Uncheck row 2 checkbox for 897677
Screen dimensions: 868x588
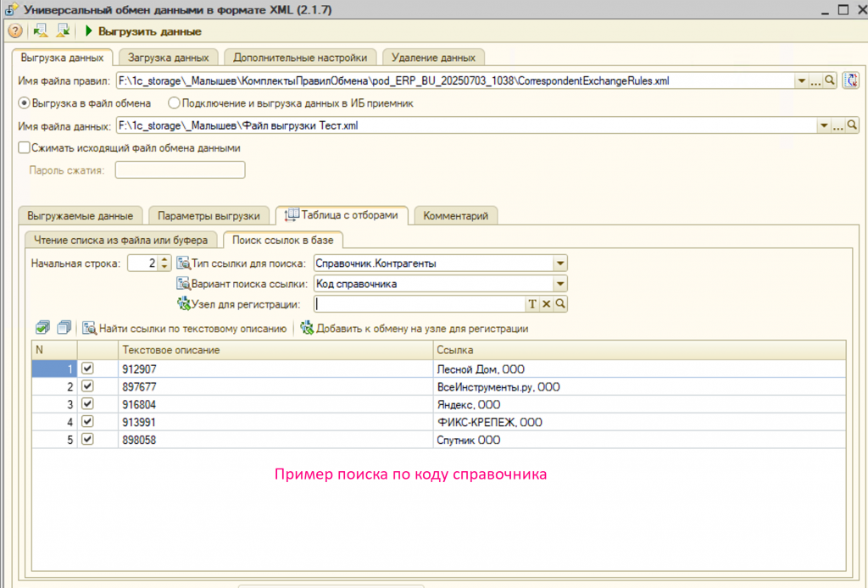pyautogui.click(x=87, y=386)
